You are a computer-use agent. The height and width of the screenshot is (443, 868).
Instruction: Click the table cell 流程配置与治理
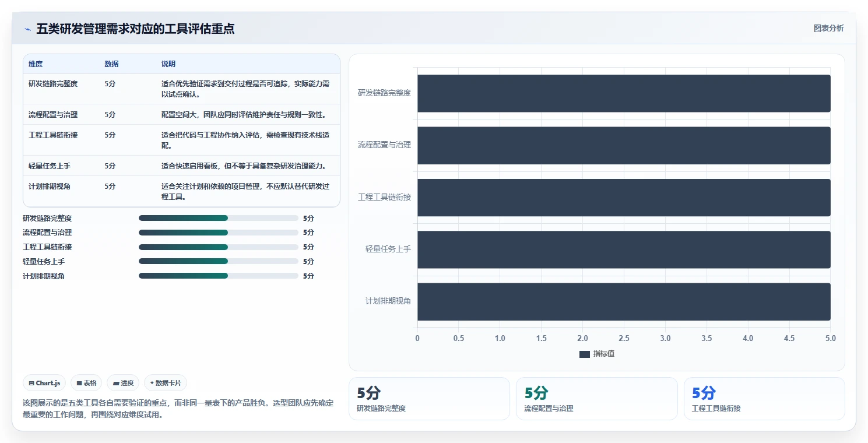(x=53, y=115)
